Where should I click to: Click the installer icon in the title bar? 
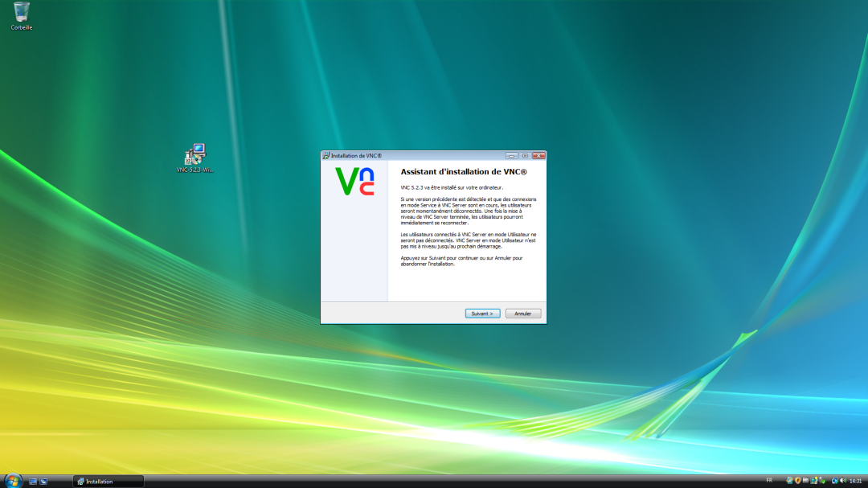tap(326, 155)
